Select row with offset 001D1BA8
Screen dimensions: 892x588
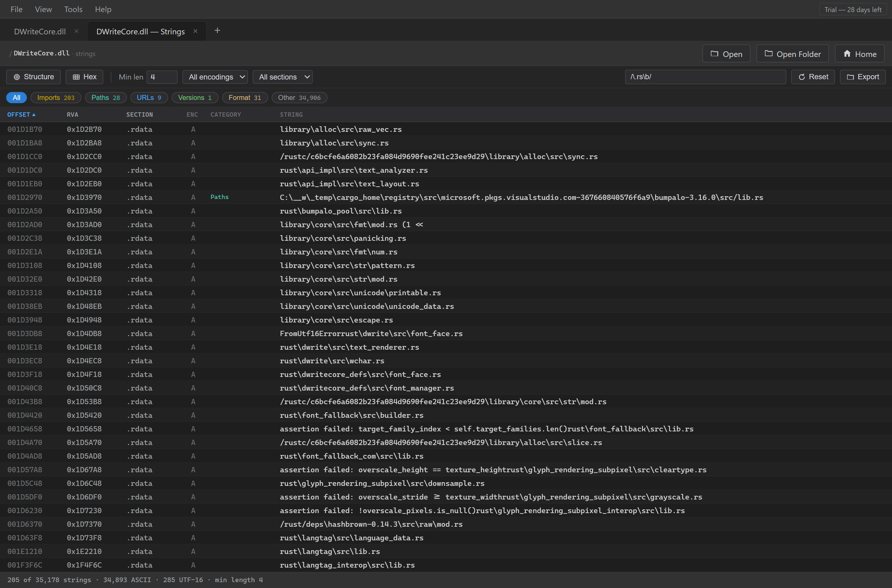[x=446, y=143]
